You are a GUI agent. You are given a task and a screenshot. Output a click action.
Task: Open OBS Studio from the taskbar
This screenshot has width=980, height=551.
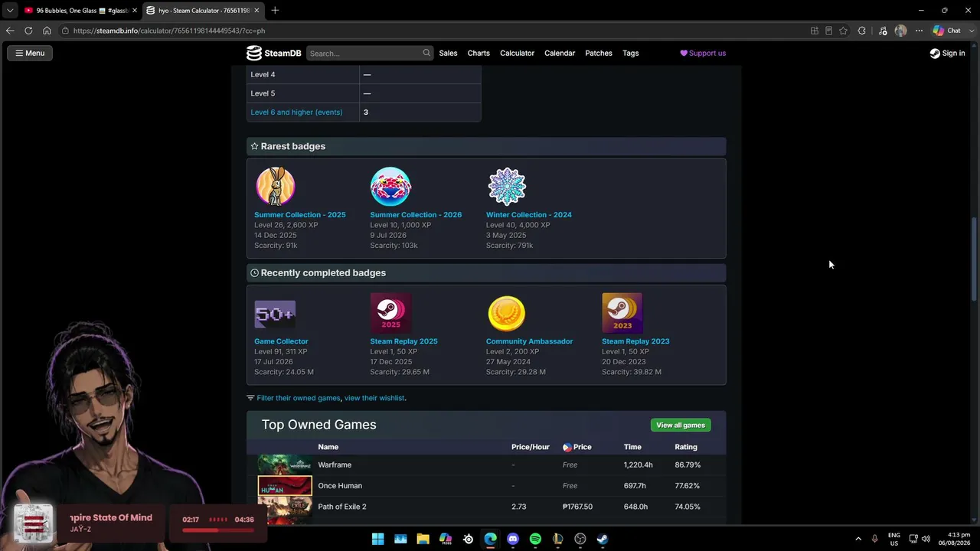[x=580, y=539]
